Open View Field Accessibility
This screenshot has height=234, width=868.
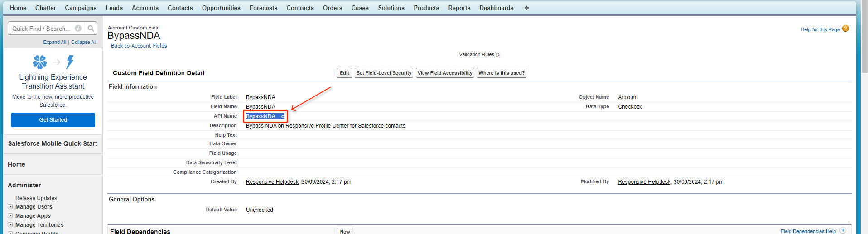point(445,73)
